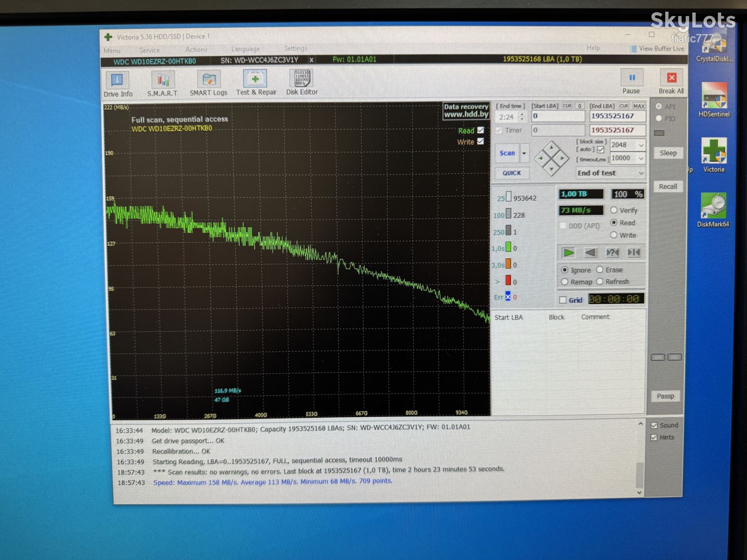Screen dimensions: 747x560
Task: Click the QUICK scan button
Action: (512, 173)
